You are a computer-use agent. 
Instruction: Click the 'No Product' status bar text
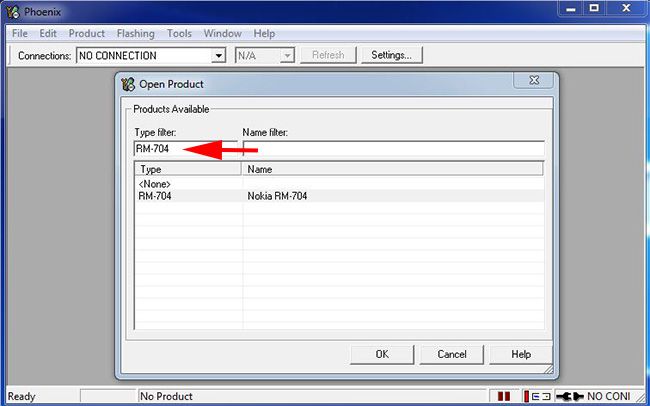click(x=166, y=396)
